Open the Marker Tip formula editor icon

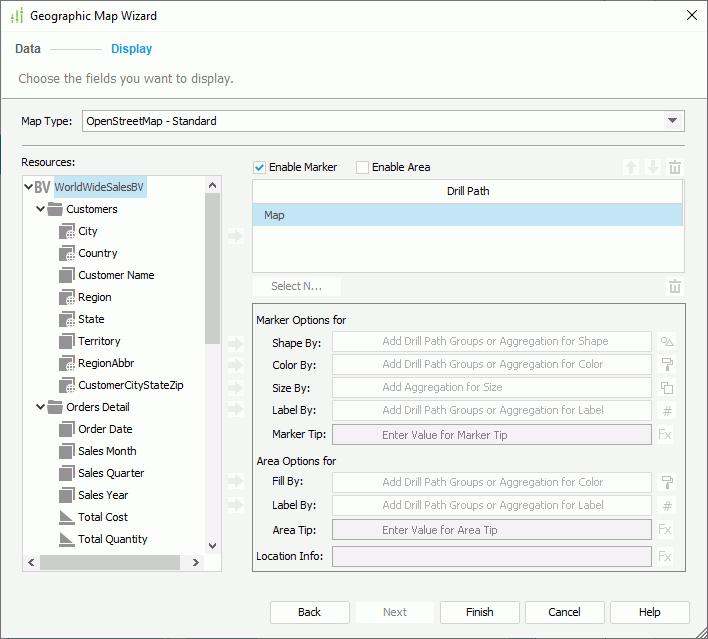pyautogui.click(x=666, y=435)
